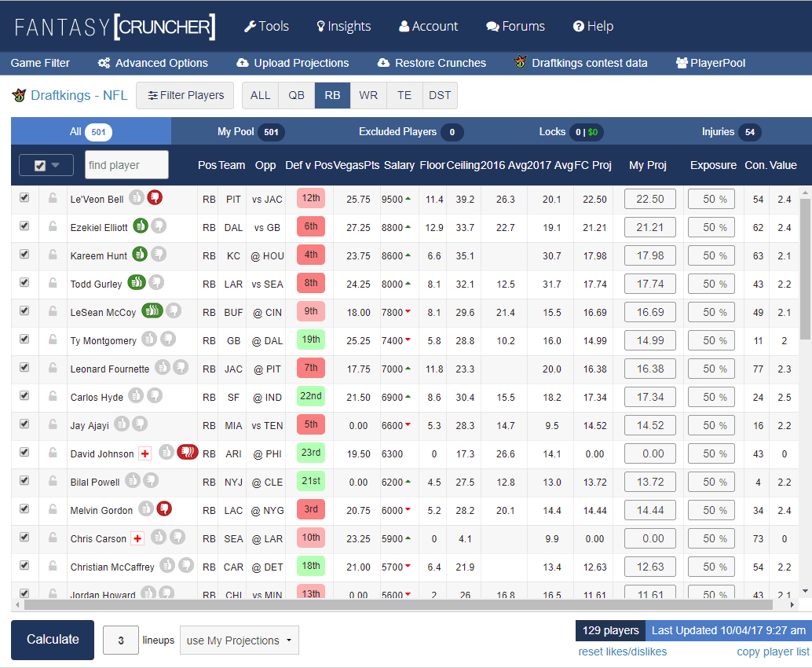Image resolution: width=812 pixels, height=668 pixels.
Task: Uncheck the Jay Ajayi row checkbox
Action: (24, 424)
